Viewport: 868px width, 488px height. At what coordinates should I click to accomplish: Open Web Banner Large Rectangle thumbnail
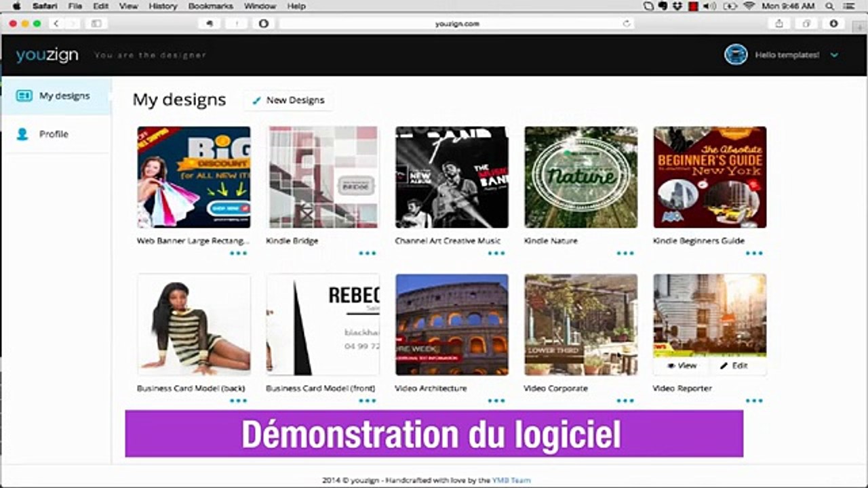(194, 177)
